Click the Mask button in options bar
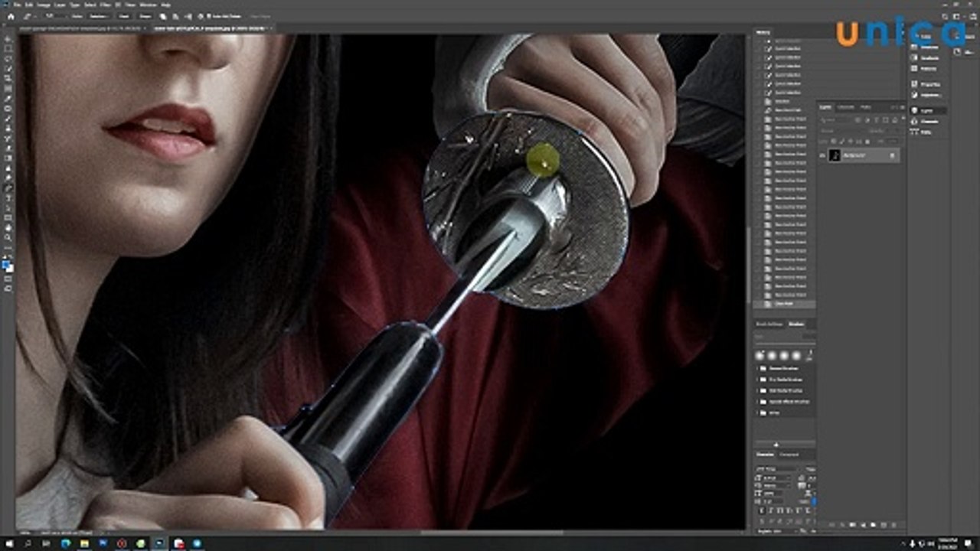The height and width of the screenshot is (551, 980). tap(124, 16)
